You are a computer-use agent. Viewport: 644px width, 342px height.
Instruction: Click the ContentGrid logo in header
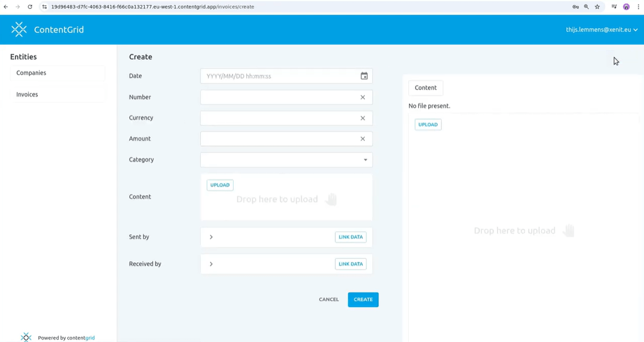coord(19,29)
